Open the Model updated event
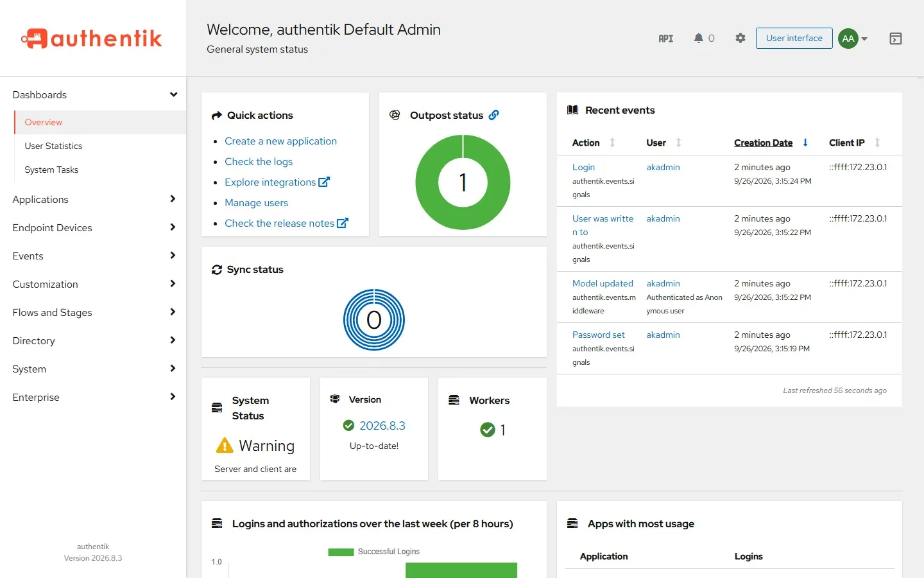The height and width of the screenshot is (578, 924). pos(603,283)
